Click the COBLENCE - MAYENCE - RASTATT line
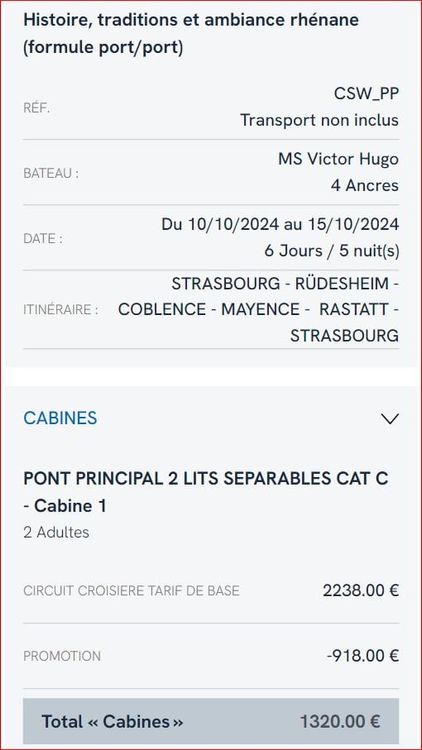This screenshot has width=422, height=750. pos(258,309)
